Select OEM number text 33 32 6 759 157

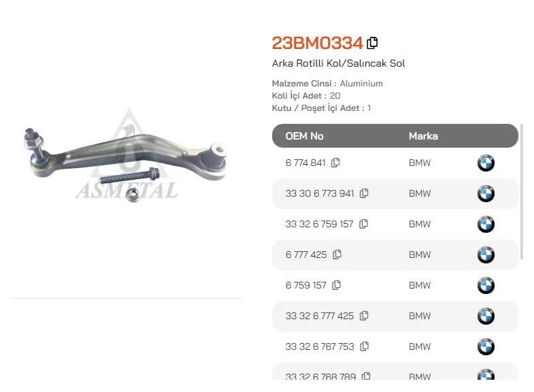[x=320, y=224]
